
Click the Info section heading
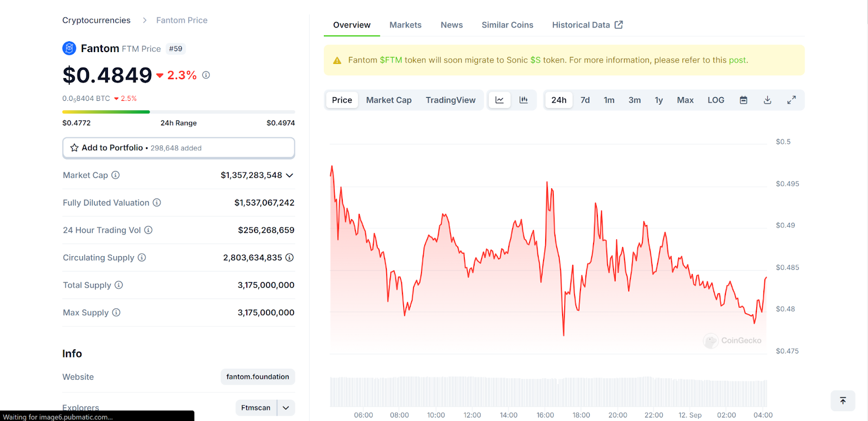(x=72, y=354)
